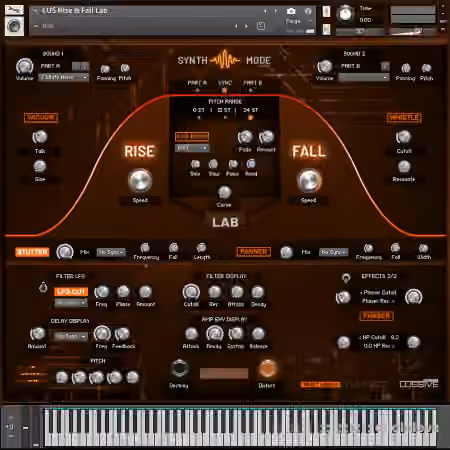Click the camera snapshot icon

[x=291, y=12]
